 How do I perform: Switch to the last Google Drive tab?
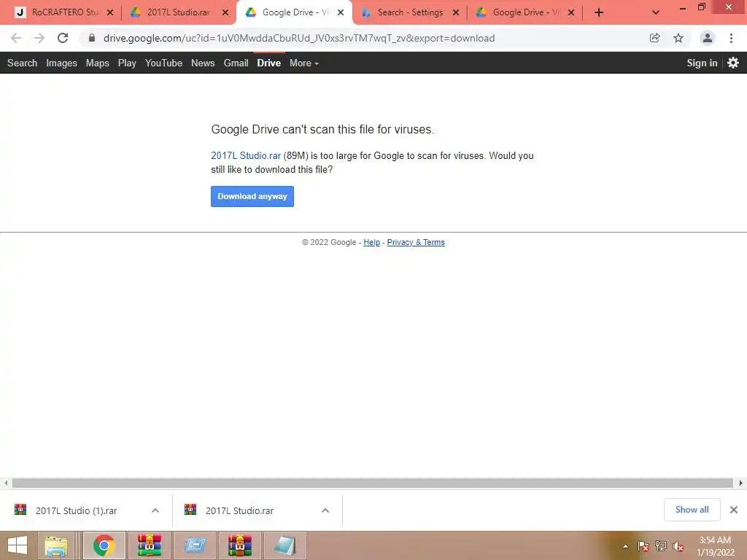525,12
